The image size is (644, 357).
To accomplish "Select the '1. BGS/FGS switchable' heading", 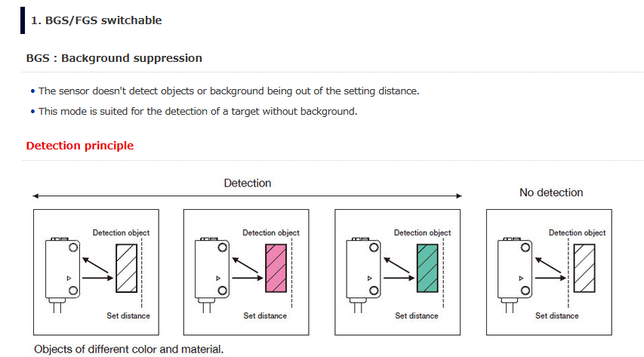I will point(97,20).
